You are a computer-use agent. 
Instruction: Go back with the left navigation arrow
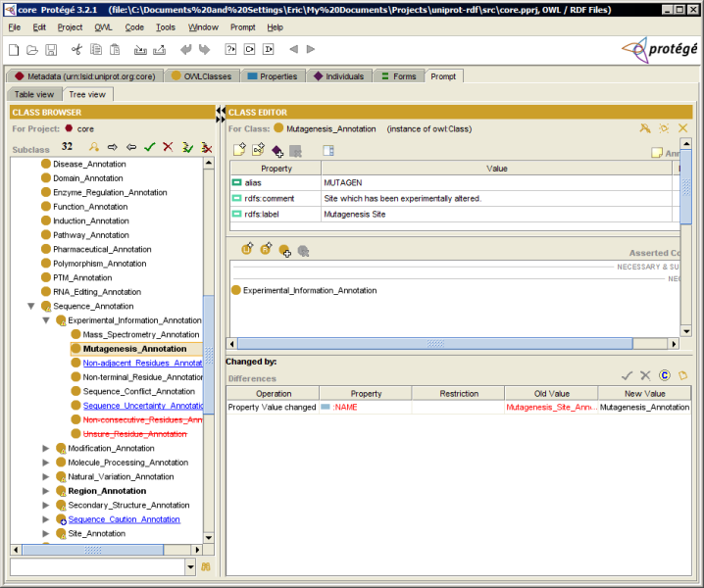tap(293, 49)
